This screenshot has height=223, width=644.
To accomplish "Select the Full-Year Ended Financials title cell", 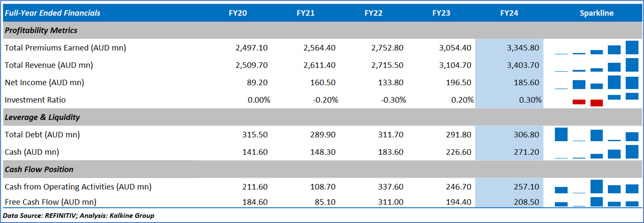I will [x=52, y=13].
